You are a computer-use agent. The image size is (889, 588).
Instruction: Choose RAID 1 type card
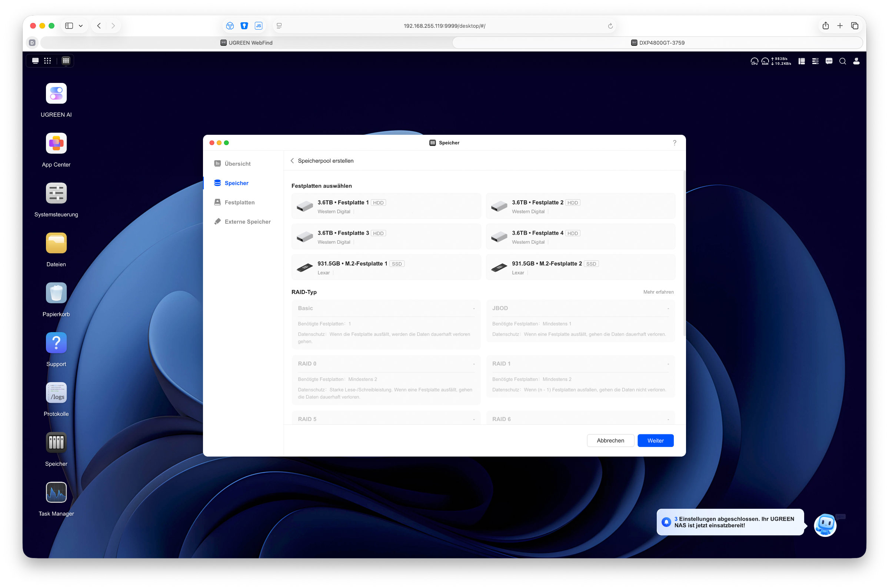point(580,377)
